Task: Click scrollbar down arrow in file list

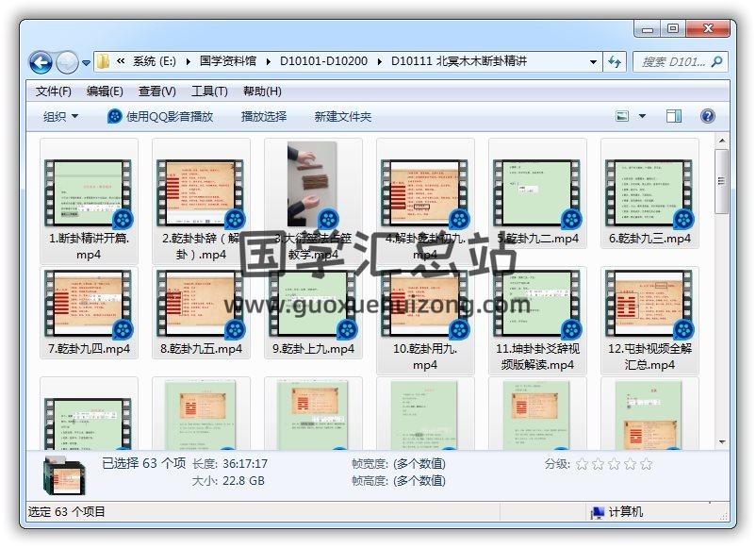Action: coord(722,441)
